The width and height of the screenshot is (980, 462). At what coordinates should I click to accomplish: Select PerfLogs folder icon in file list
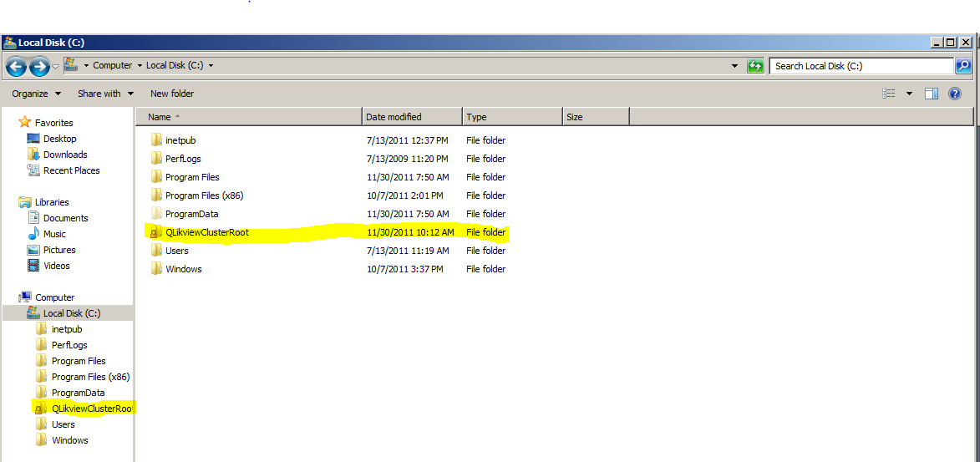click(156, 158)
